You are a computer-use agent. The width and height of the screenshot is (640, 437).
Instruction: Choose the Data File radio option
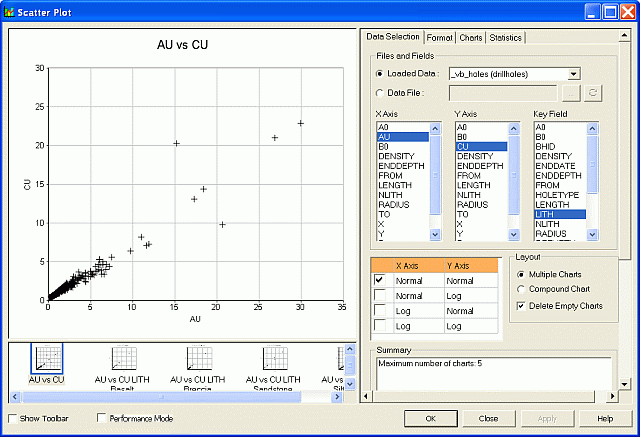click(x=380, y=93)
